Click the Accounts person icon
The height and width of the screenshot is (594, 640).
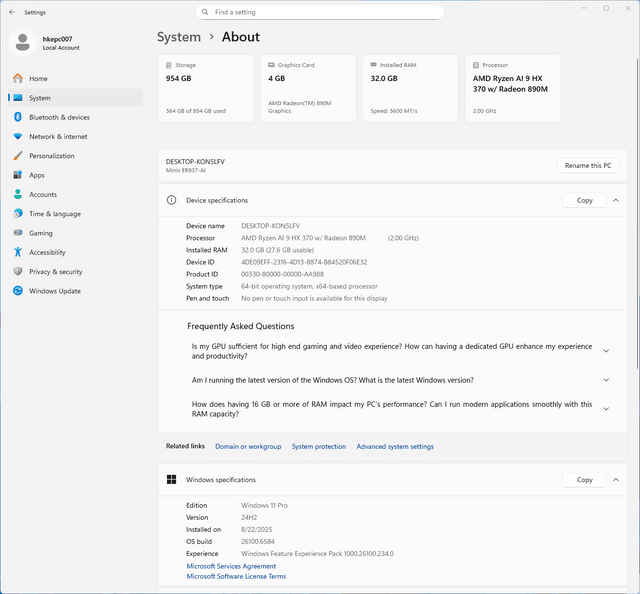[x=18, y=194]
